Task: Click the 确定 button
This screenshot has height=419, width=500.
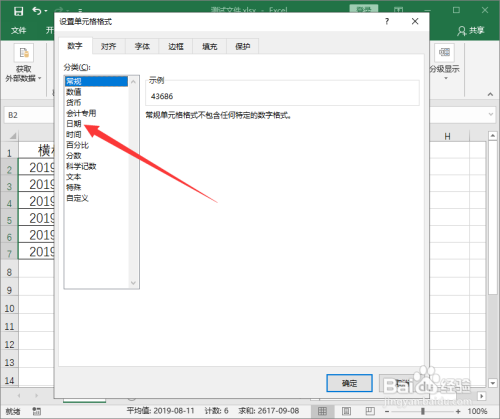Action: click(349, 383)
